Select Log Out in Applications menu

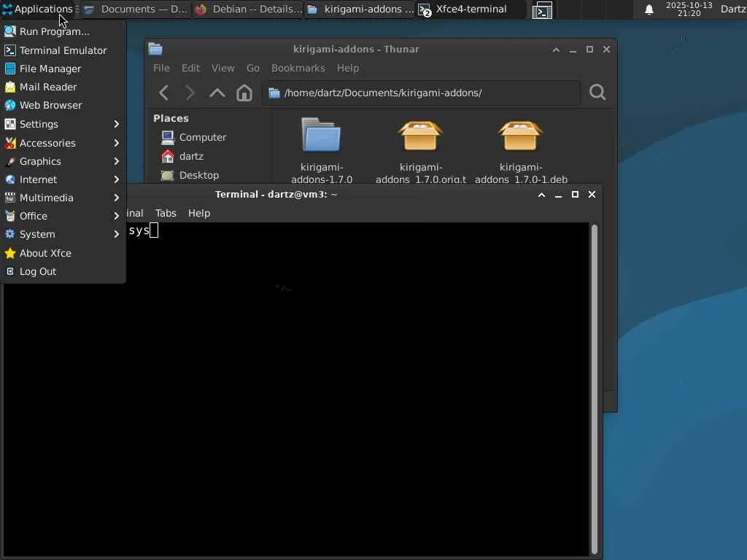pos(63,271)
